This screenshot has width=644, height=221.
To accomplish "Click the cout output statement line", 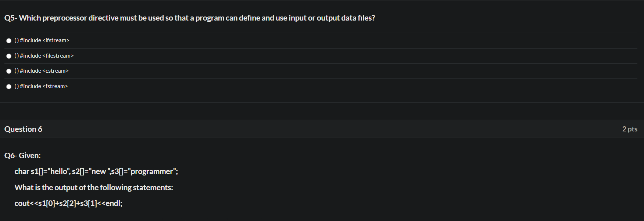I will point(69,203).
